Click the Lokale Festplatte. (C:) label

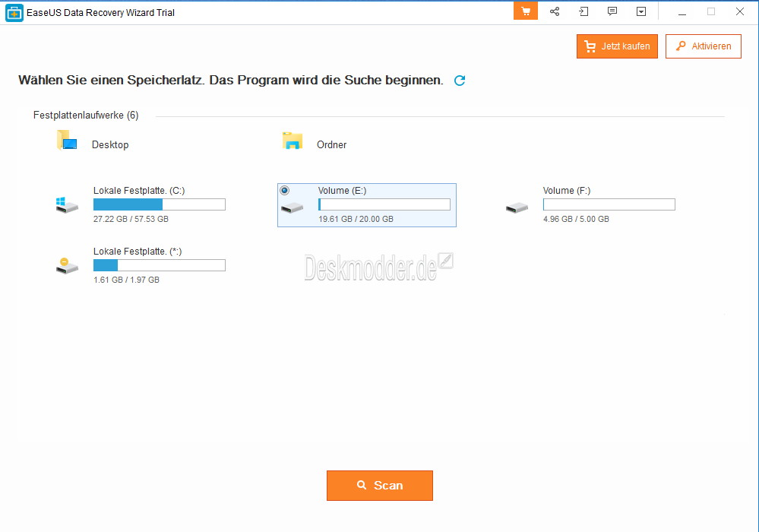click(139, 191)
